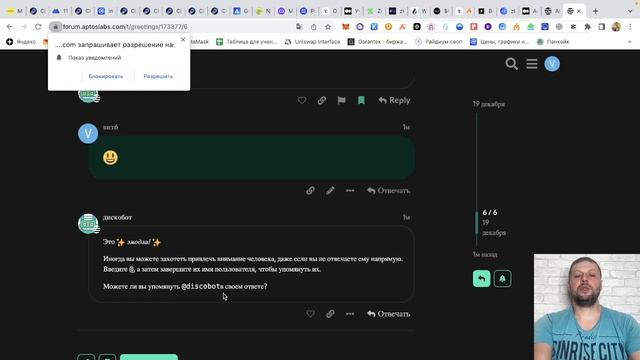This screenshot has width=640, height=360.
Task: Open дискобот user avatar
Action: [88, 224]
